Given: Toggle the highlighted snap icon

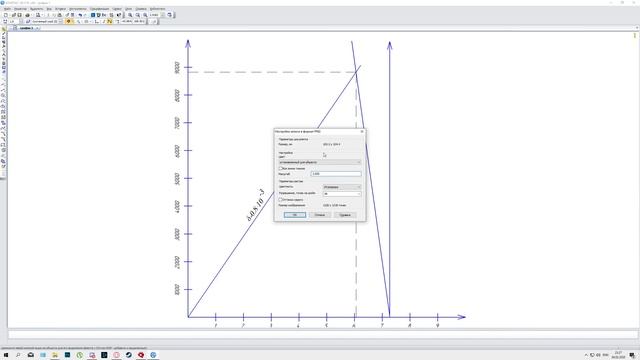Looking at the screenshot, I should coord(69,21).
